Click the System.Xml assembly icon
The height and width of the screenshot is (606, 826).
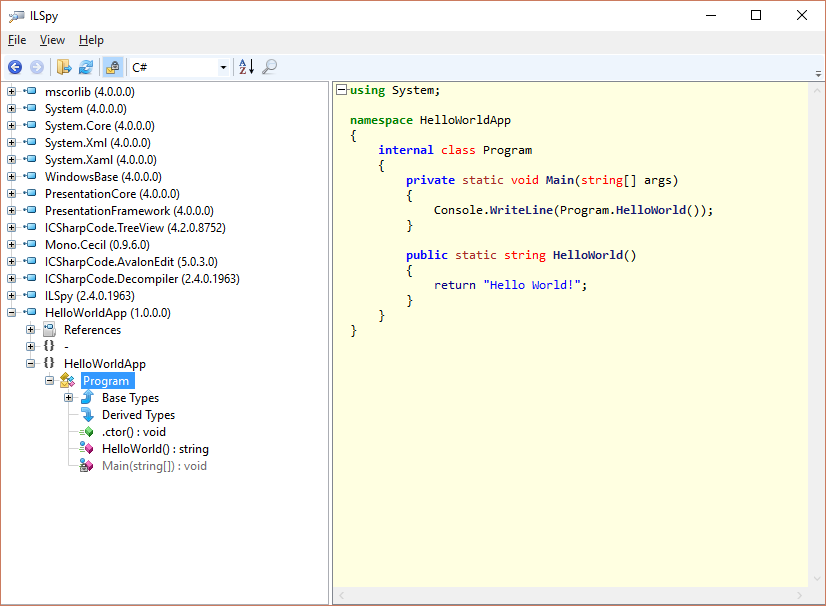30,142
